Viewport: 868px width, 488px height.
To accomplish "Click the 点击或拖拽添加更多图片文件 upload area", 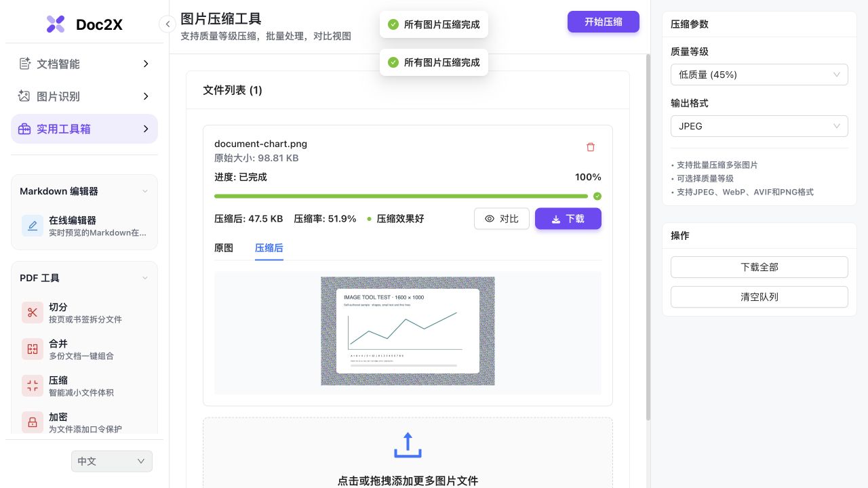I will (408, 453).
